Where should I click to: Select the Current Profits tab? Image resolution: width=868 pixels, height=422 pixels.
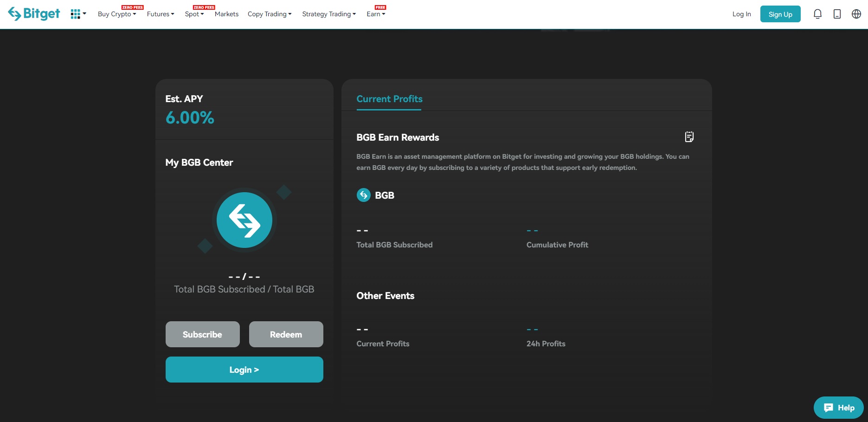pyautogui.click(x=389, y=99)
